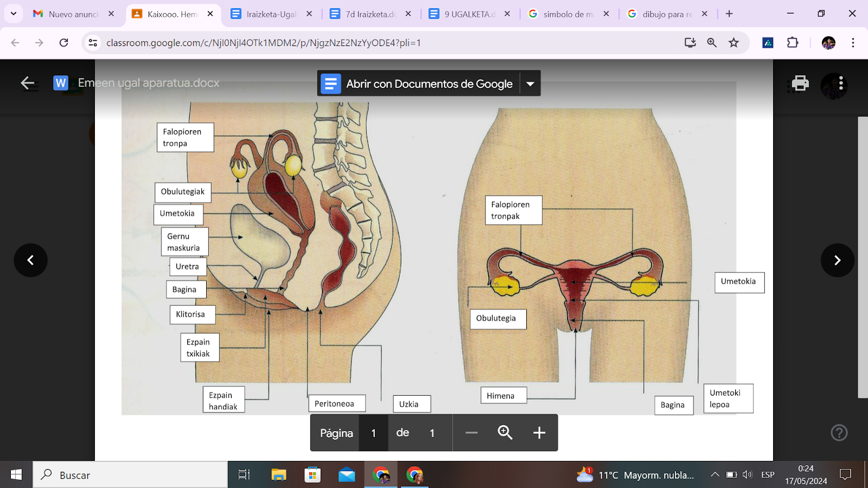868x488 pixels.
Task: Open the Mail app from taskbar
Action: (x=347, y=475)
